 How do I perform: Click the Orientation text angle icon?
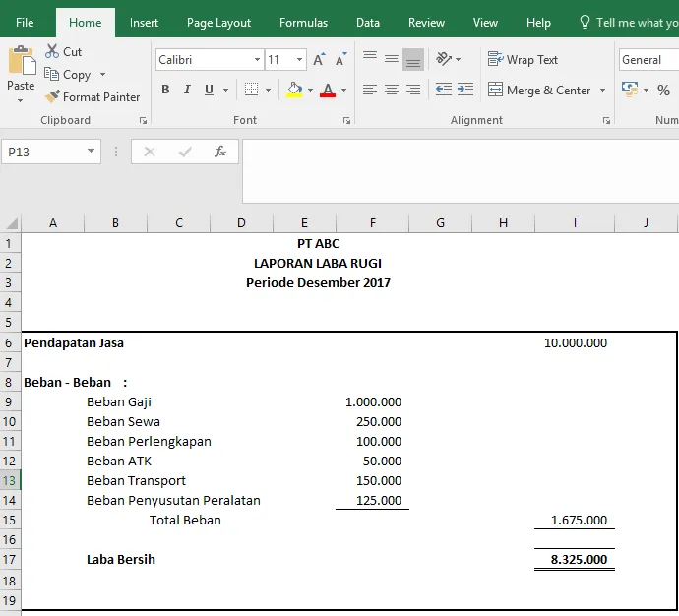pos(444,58)
